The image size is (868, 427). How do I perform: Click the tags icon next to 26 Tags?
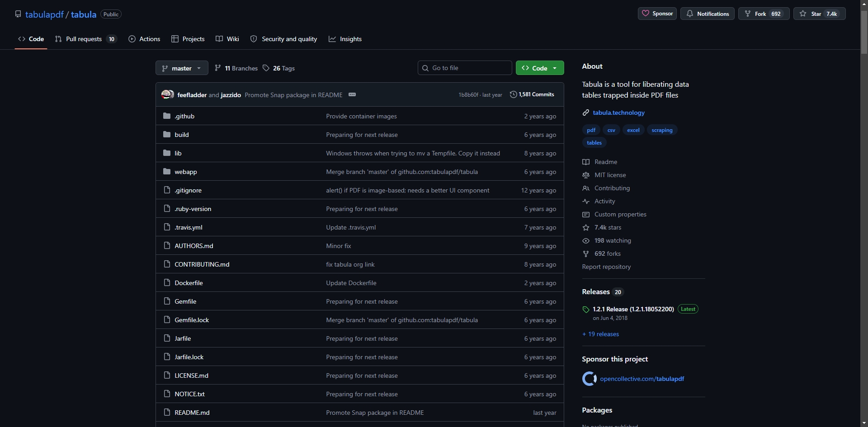[x=266, y=68]
